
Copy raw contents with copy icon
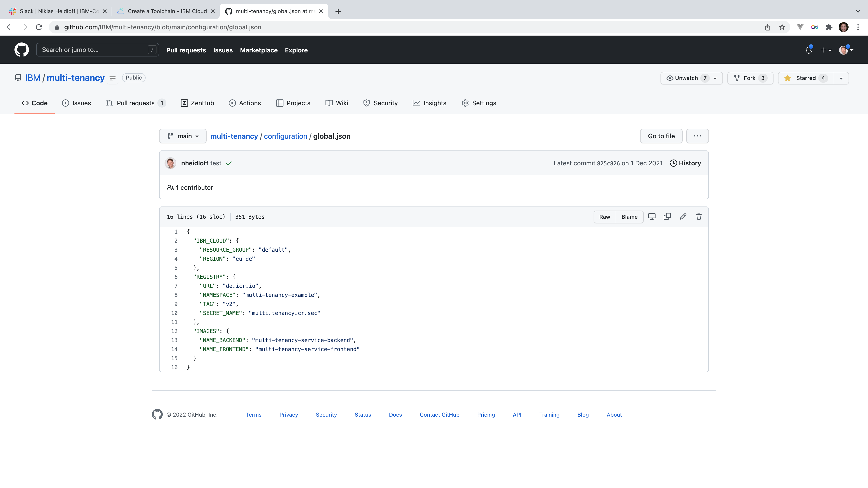tap(667, 217)
